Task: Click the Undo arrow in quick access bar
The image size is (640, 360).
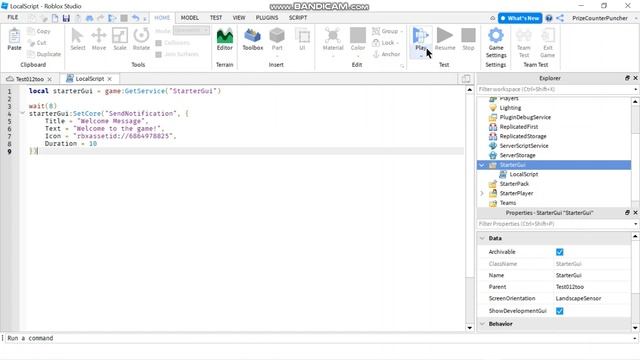Action: [x=136, y=18]
